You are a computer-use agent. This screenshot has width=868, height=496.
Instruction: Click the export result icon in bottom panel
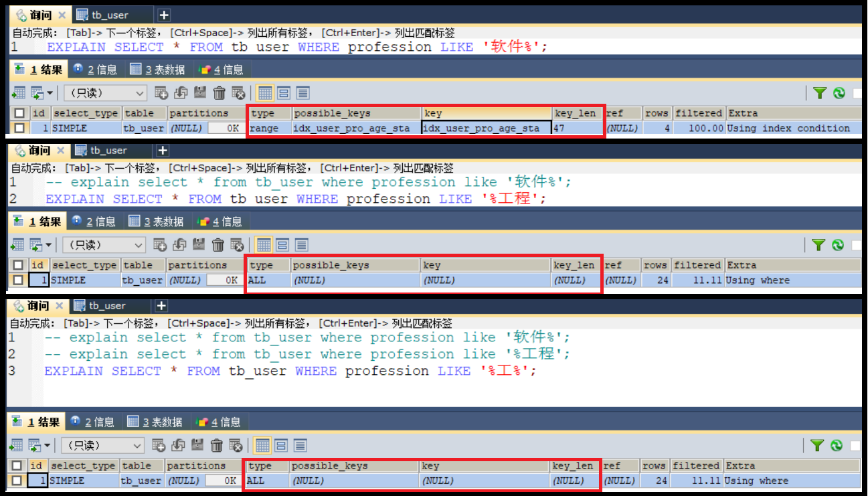[16, 445]
